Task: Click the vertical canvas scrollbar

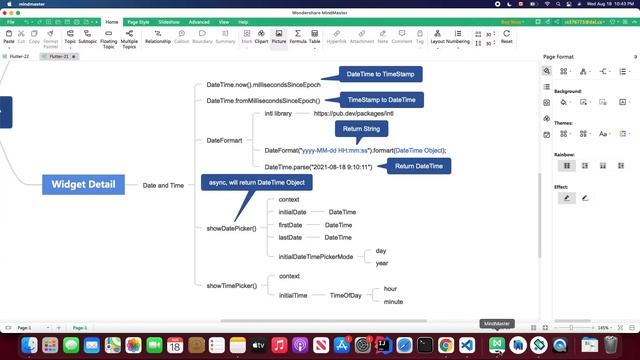Action: [539, 215]
